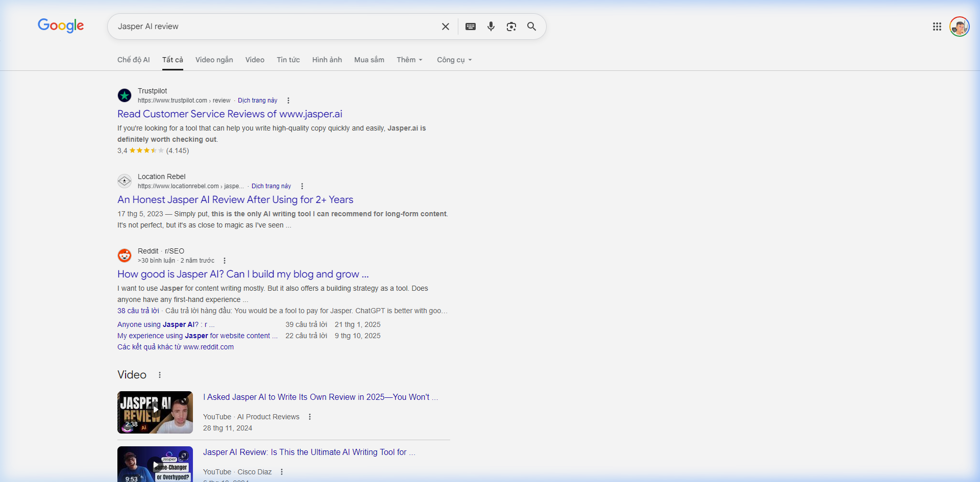The height and width of the screenshot is (482, 980).
Task: Search by image using the Google Lens icon
Action: click(511, 26)
